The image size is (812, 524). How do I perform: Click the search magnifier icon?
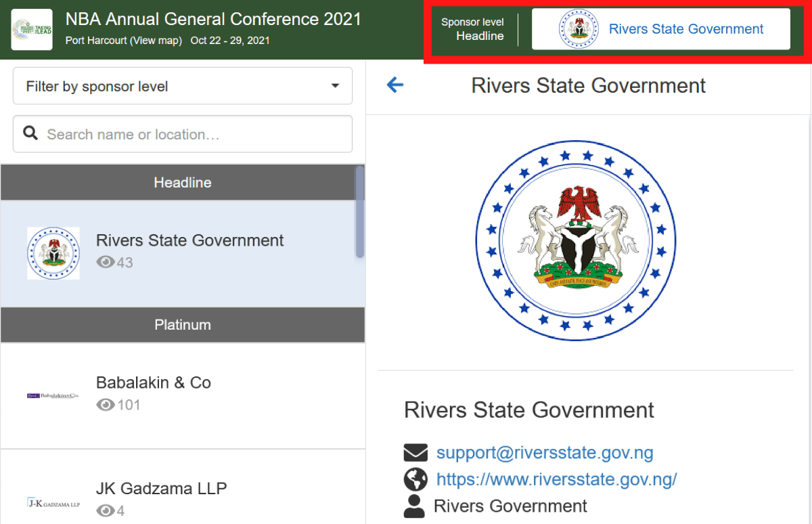click(30, 133)
